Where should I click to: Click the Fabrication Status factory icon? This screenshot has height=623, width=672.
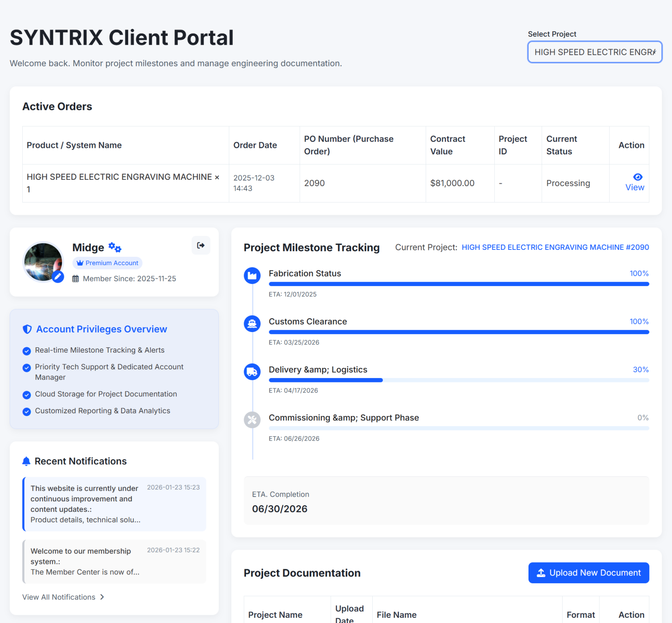(252, 276)
